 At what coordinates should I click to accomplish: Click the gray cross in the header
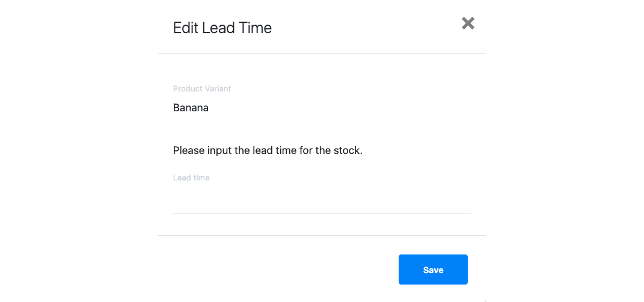pos(468,23)
